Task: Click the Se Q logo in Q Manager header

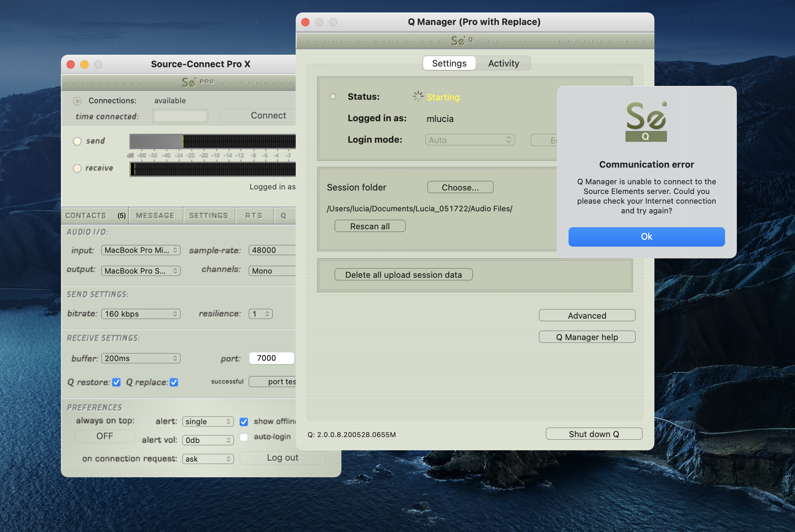Action: point(462,41)
